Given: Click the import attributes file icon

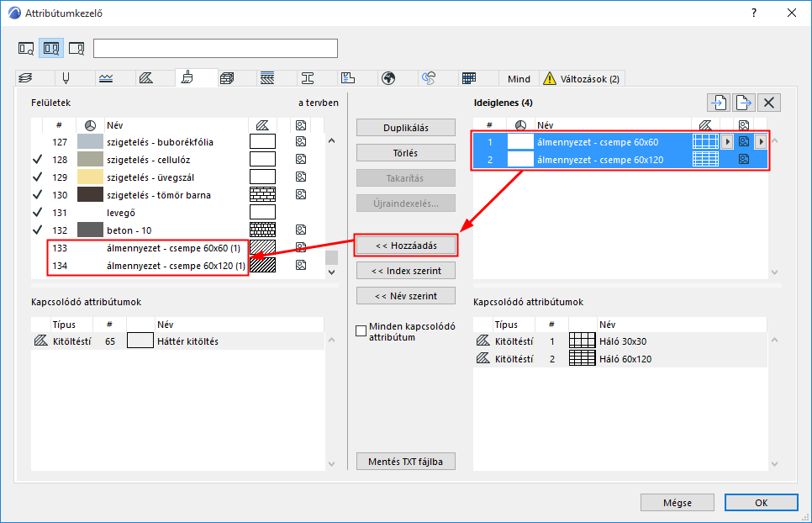Looking at the screenshot, I should (718, 103).
